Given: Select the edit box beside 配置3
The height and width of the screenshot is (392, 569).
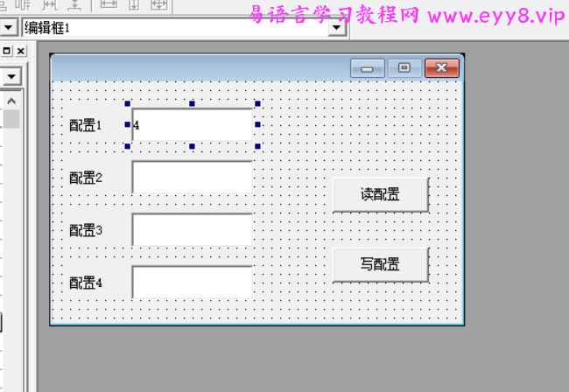Looking at the screenshot, I should coord(193,230).
